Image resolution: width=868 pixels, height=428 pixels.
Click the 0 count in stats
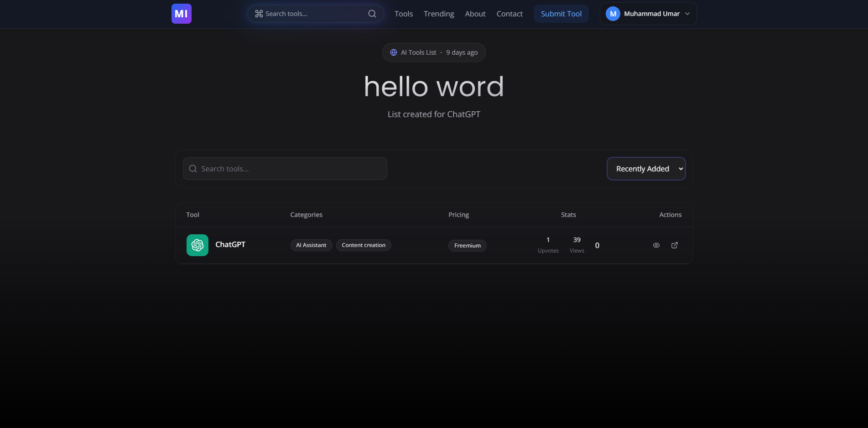click(x=597, y=246)
